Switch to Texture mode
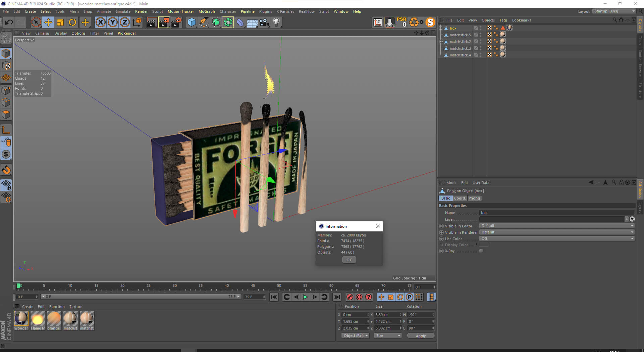The image size is (644, 352). coord(6,66)
